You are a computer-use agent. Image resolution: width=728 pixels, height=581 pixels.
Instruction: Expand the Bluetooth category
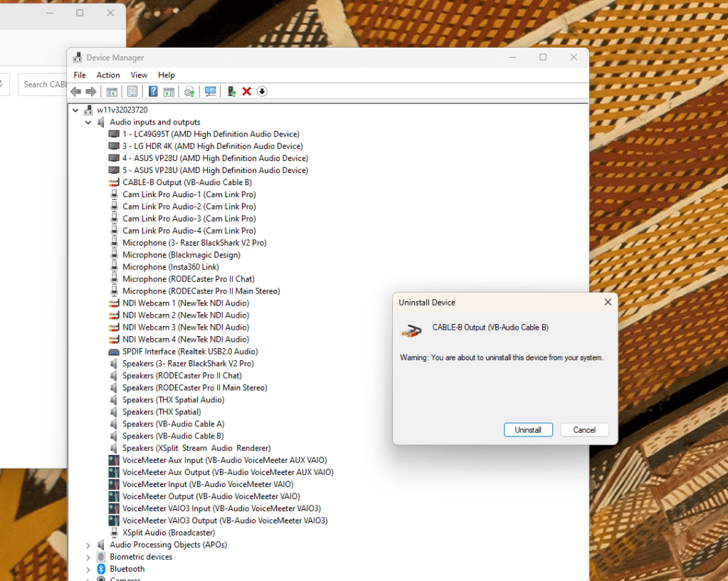(x=88, y=569)
